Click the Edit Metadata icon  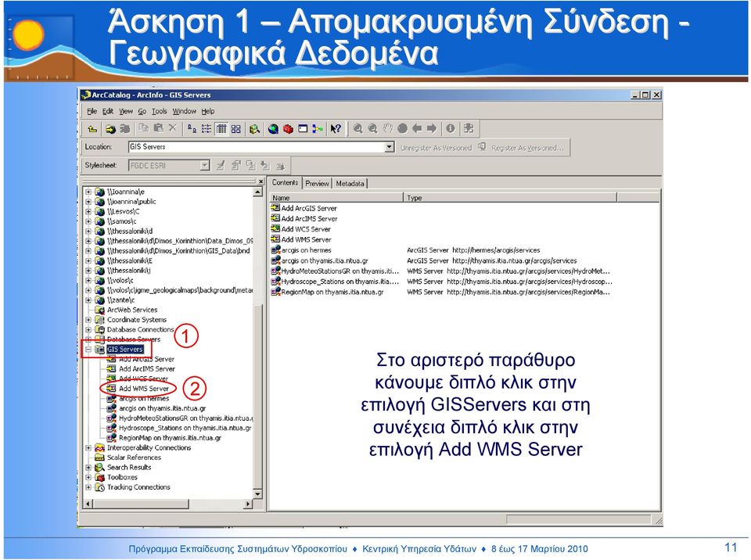(x=221, y=166)
